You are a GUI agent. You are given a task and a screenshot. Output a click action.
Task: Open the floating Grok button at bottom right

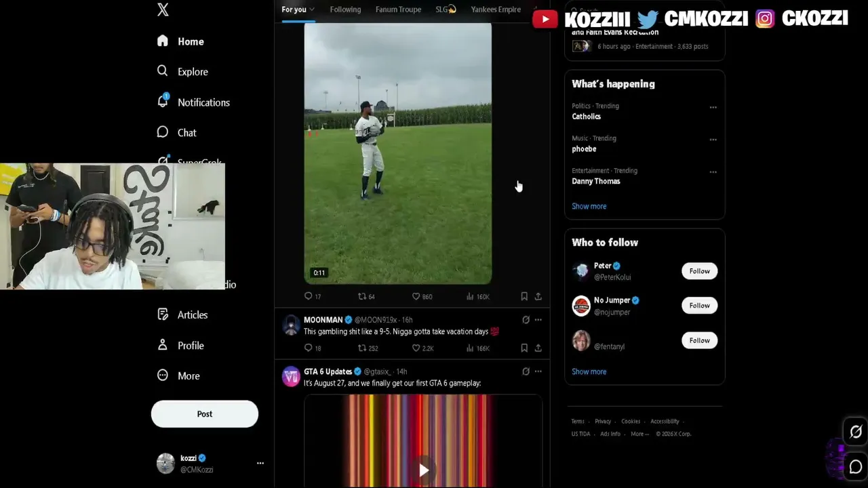856,431
